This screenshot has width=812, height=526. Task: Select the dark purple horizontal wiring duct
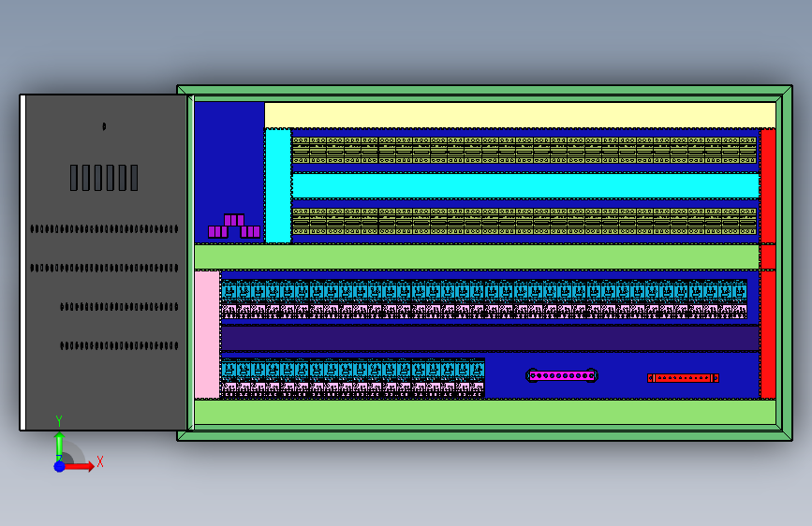pyautogui.click(x=490, y=338)
